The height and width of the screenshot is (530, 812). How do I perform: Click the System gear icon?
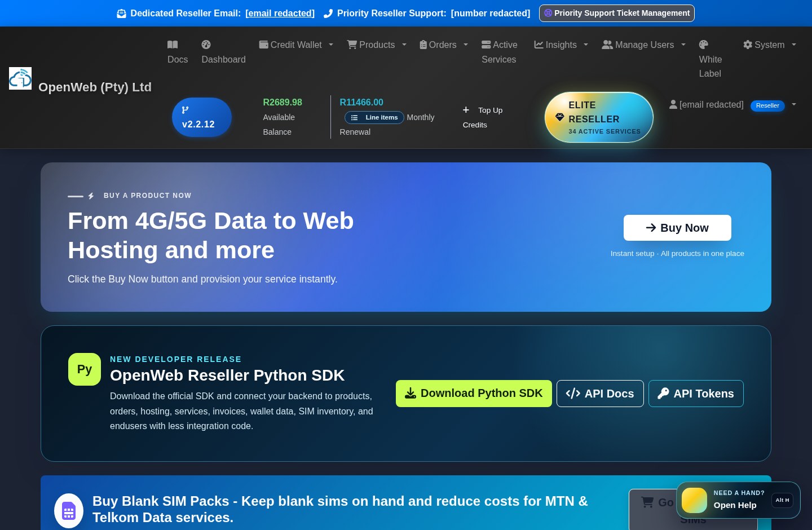pyautogui.click(x=748, y=45)
